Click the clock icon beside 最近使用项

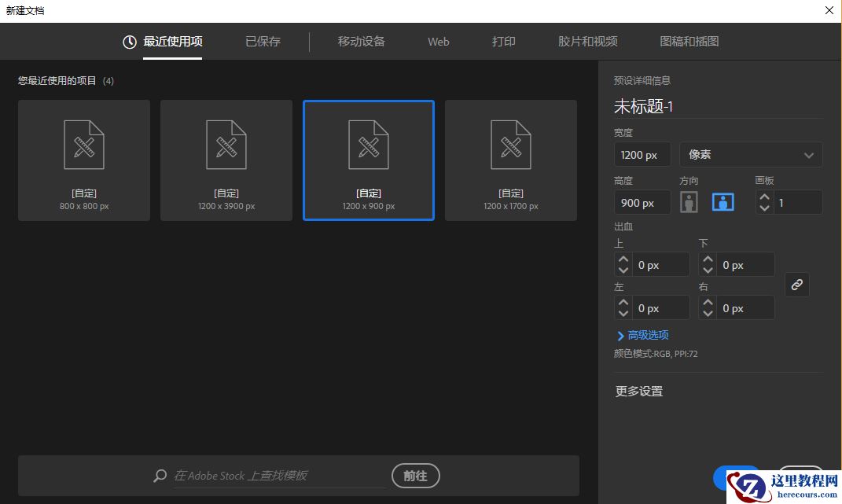coord(129,42)
